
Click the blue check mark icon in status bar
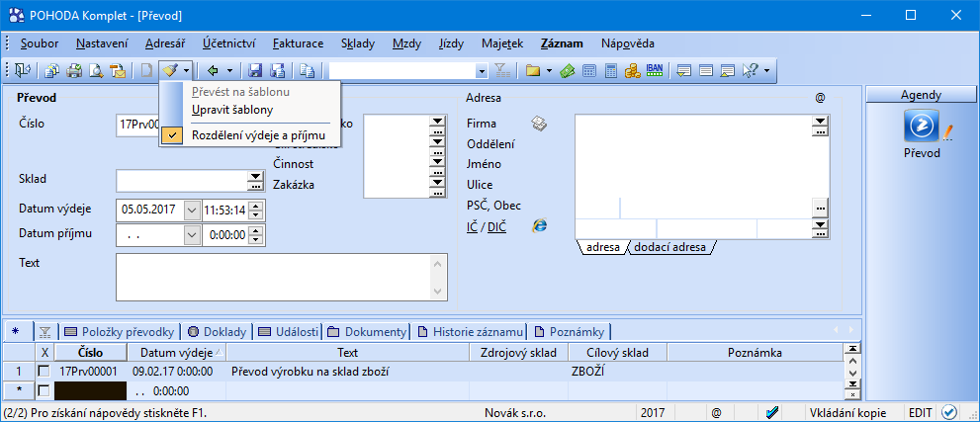(x=772, y=413)
